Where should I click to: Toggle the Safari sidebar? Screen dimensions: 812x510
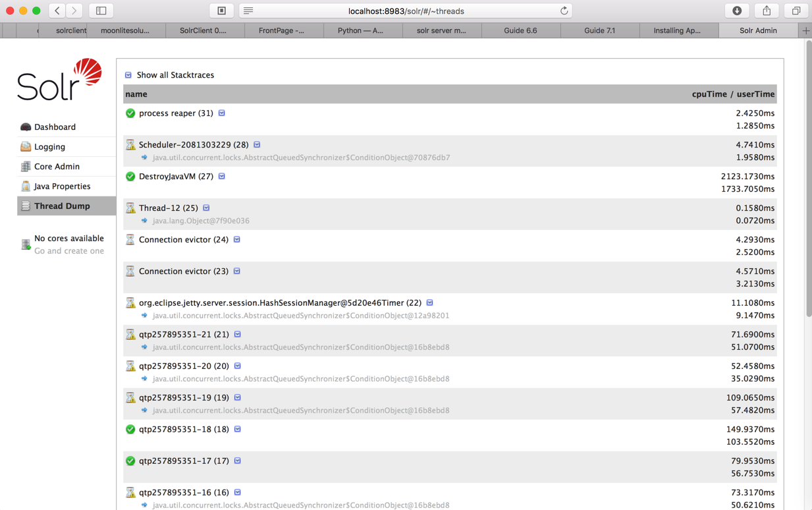pyautogui.click(x=101, y=11)
